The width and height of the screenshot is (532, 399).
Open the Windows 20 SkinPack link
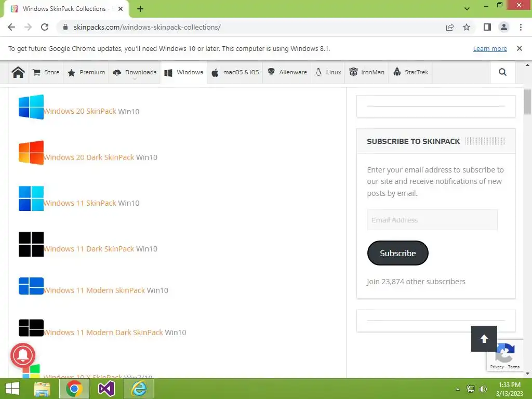pos(80,111)
